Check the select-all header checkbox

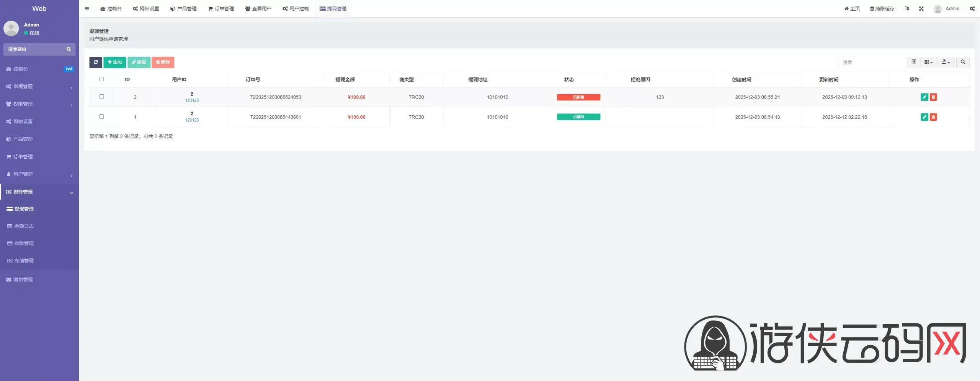101,79
